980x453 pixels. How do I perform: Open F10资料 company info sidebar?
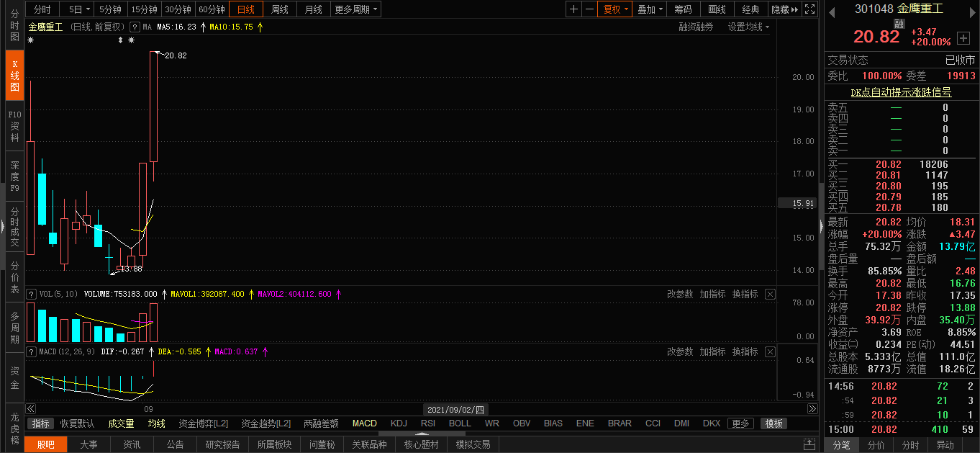pos(14,126)
